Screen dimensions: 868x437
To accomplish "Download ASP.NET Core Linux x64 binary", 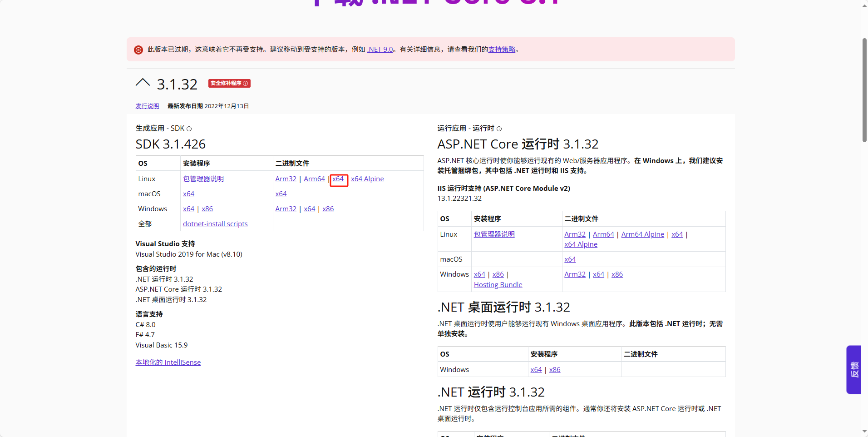I will [x=677, y=234].
